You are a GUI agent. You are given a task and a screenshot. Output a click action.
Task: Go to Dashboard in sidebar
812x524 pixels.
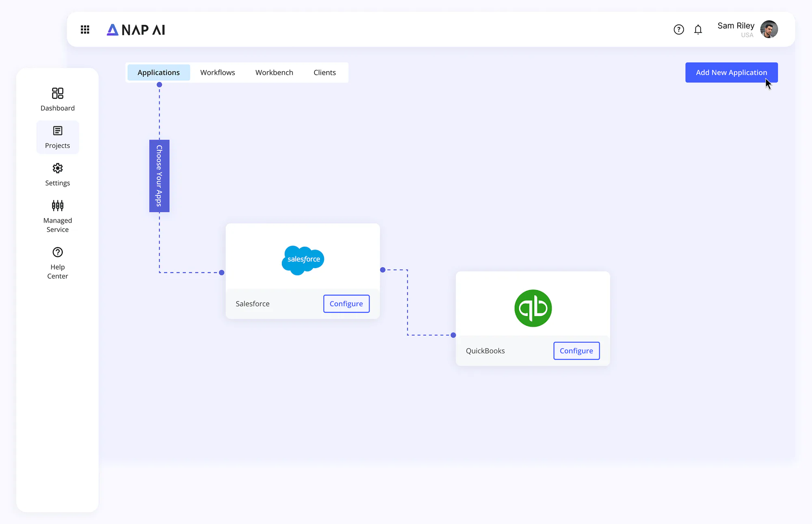(x=58, y=100)
